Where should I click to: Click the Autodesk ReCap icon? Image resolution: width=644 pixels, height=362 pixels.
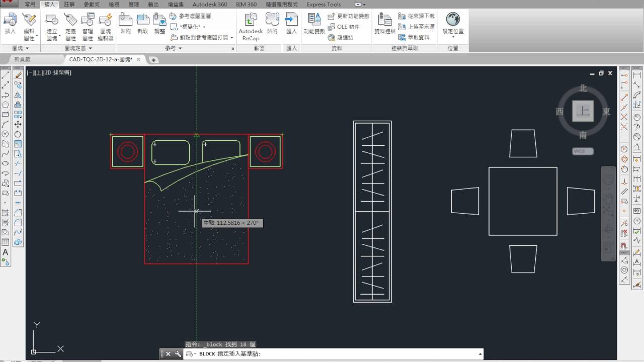click(251, 27)
